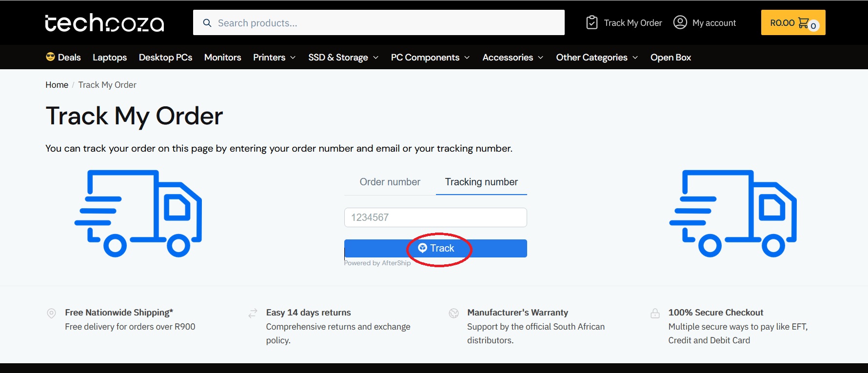The width and height of the screenshot is (868, 373).
Task: Expand the Printers dropdown menu
Action: tap(293, 58)
